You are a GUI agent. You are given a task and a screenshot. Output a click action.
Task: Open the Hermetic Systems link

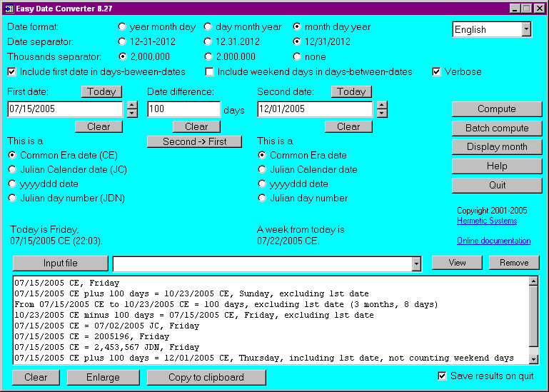click(487, 221)
